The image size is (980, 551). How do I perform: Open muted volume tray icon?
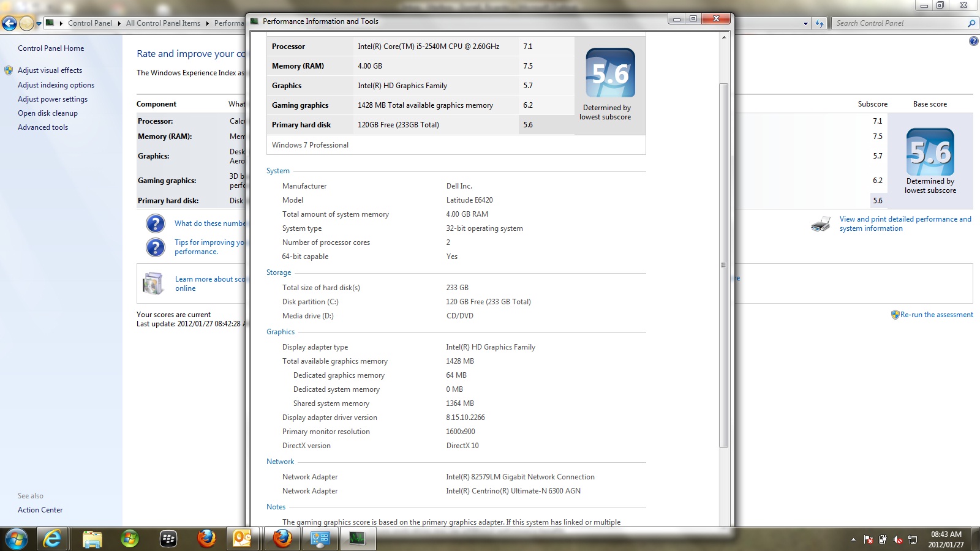coord(898,539)
